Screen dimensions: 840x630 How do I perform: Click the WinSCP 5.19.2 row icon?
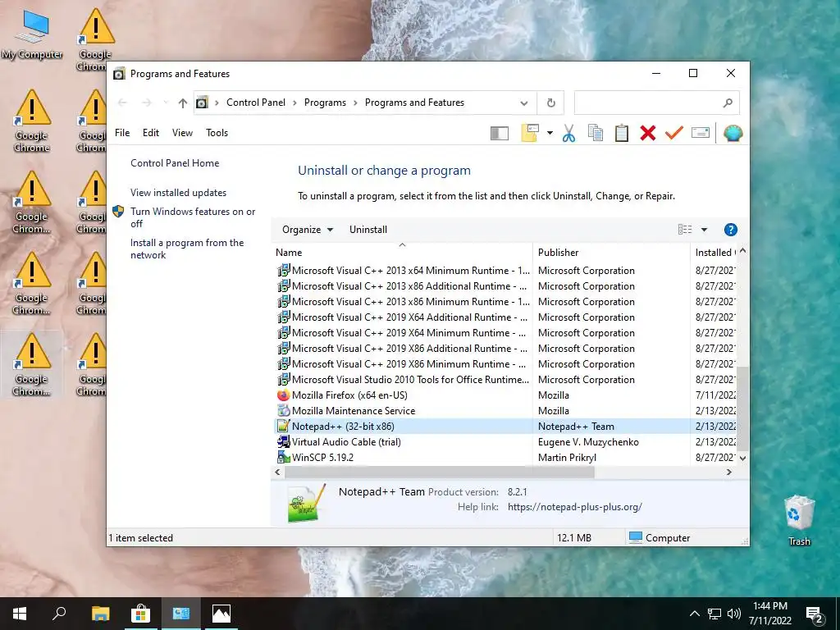(283, 458)
